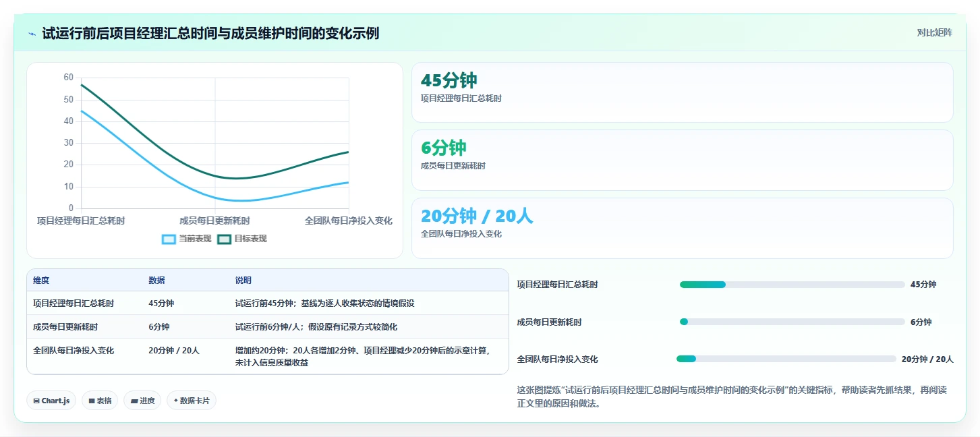Select the Chart.js tag chip
The image size is (980, 437).
[x=51, y=401]
